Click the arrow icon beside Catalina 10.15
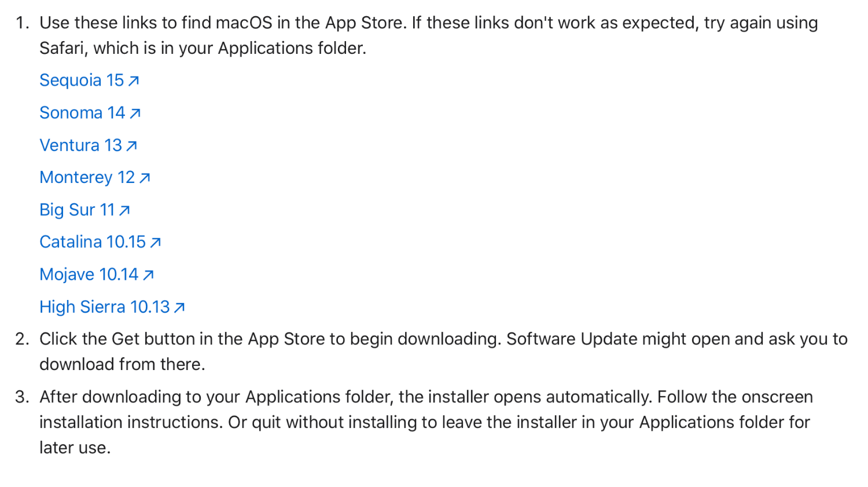The height and width of the screenshot is (487, 868). 156,243
